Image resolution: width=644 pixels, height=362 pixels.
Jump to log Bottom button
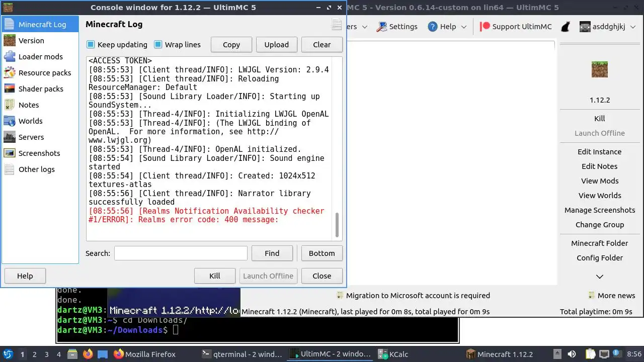point(322,253)
